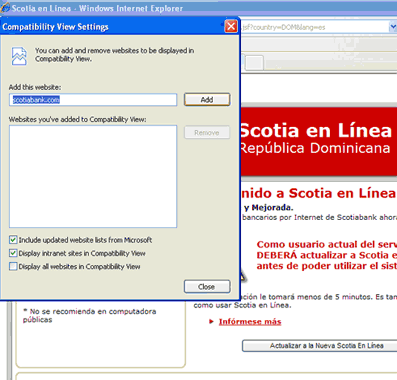Image resolution: width=397 pixels, height=380 pixels.
Task: Open the Infórmese más link
Action: click(x=250, y=322)
